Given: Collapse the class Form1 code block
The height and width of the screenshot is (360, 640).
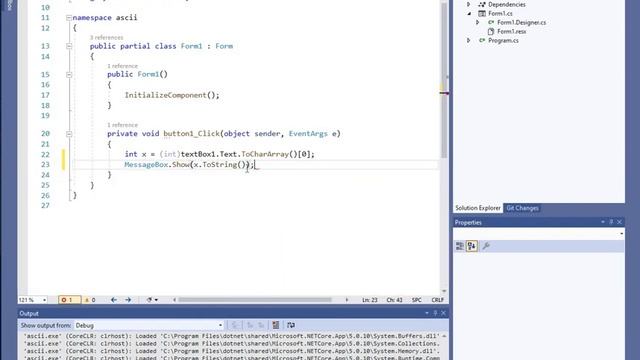Looking at the screenshot, I should click(69, 46).
